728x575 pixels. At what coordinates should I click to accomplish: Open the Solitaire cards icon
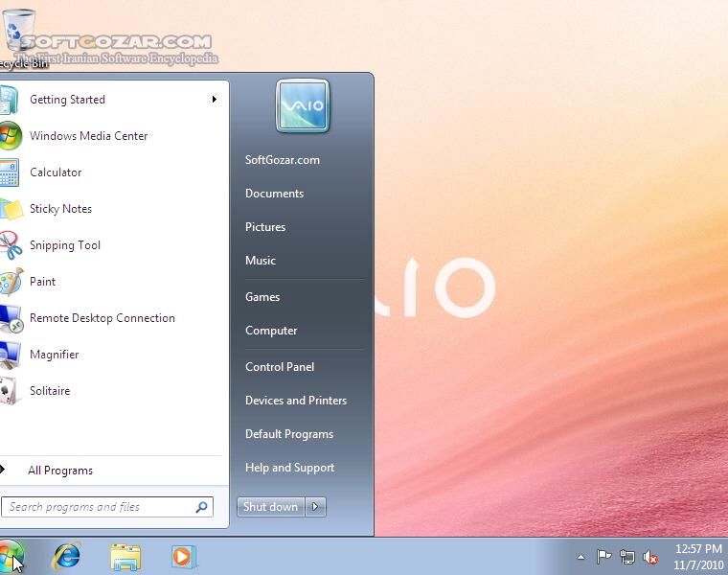point(9,391)
